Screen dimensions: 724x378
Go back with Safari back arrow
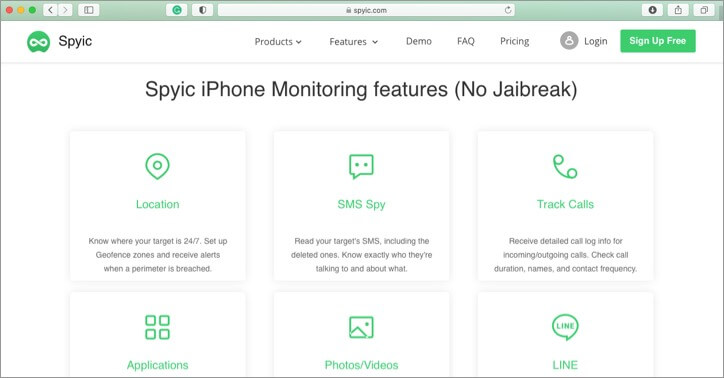point(51,10)
